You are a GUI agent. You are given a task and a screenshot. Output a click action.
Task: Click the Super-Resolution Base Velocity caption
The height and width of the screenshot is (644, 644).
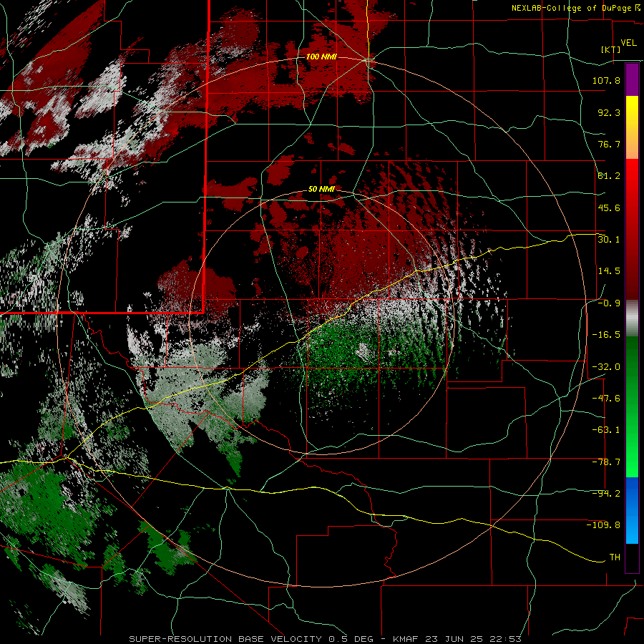[x=325, y=639]
